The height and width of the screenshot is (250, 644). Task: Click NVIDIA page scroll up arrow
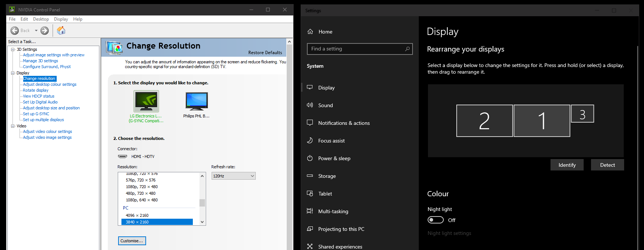[x=290, y=42]
